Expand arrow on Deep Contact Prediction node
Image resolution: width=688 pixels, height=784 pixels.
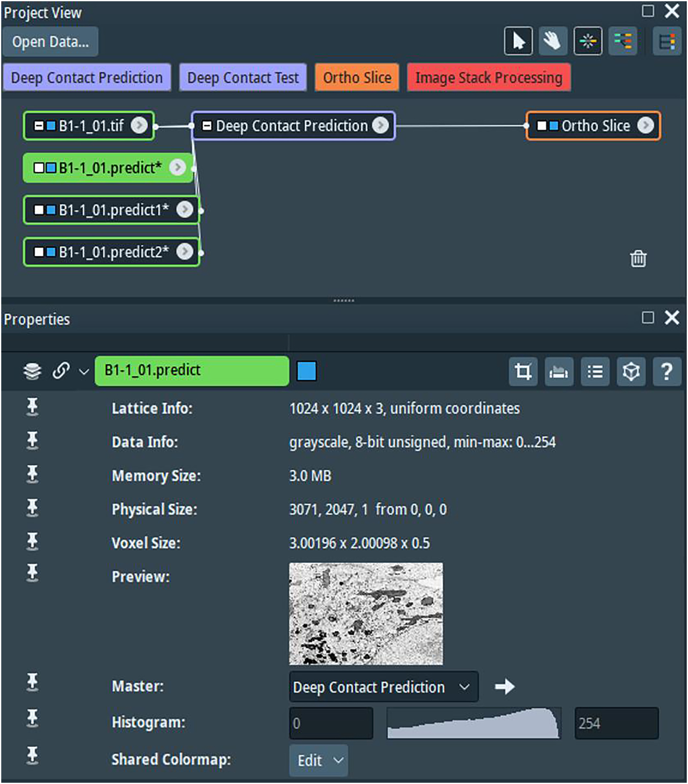coord(380,125)
